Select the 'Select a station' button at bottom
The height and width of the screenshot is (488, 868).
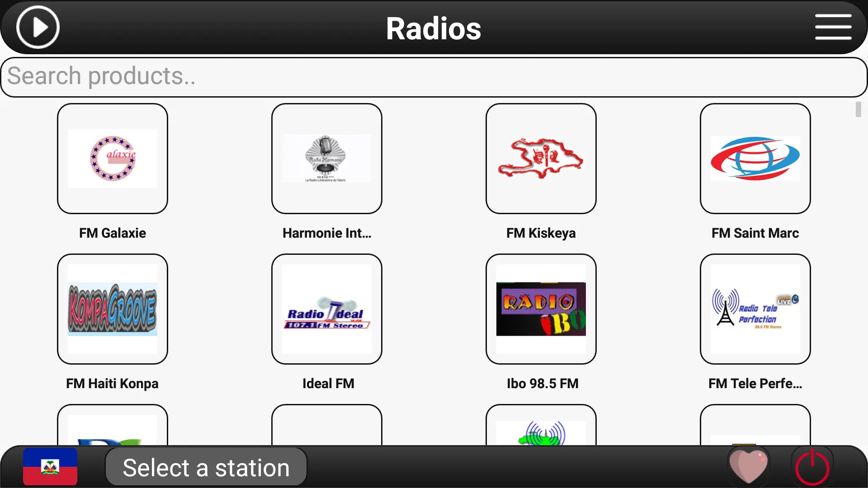(206, 468)
